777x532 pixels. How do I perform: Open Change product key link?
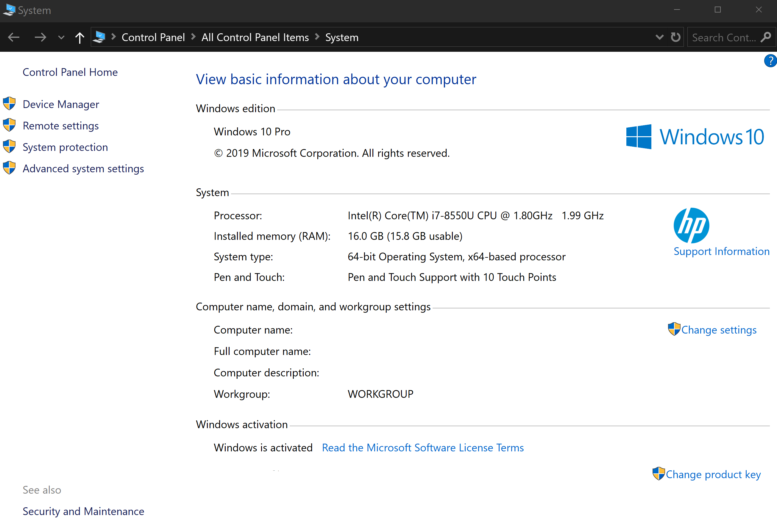point(713,475)
